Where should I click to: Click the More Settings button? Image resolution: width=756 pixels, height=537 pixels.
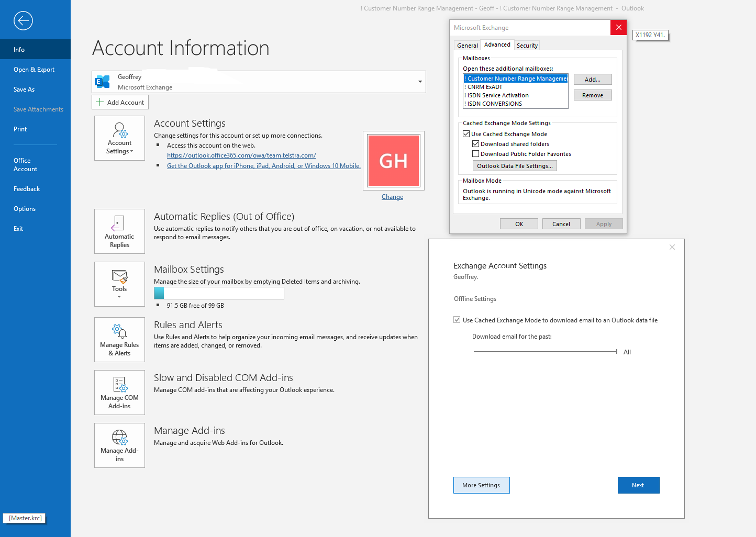pos(481,485)
